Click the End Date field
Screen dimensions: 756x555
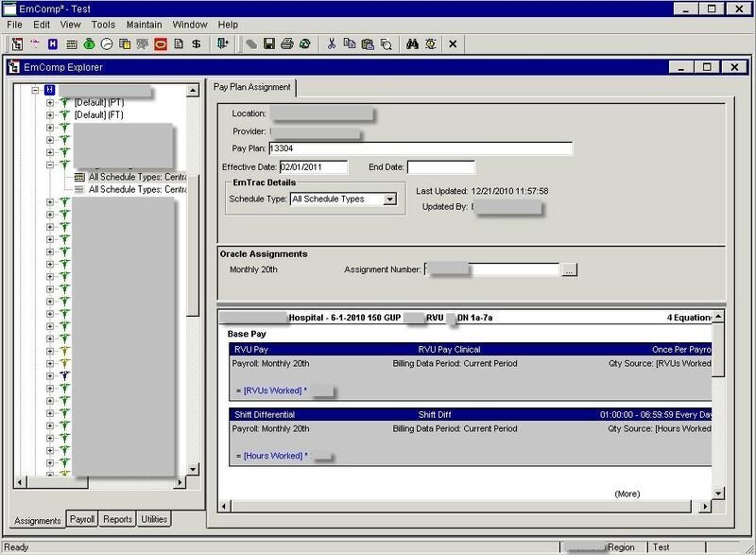coord(441,167)
